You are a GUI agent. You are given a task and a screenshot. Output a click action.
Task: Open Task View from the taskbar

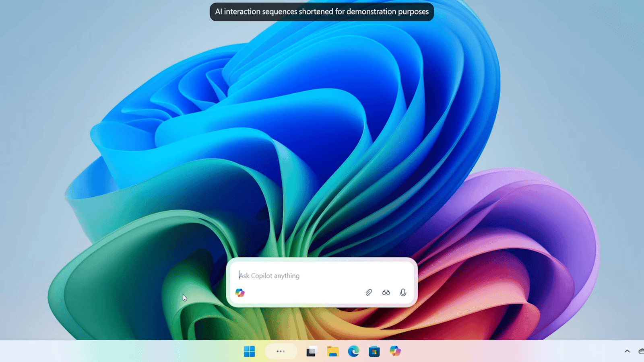pos(311,352)
